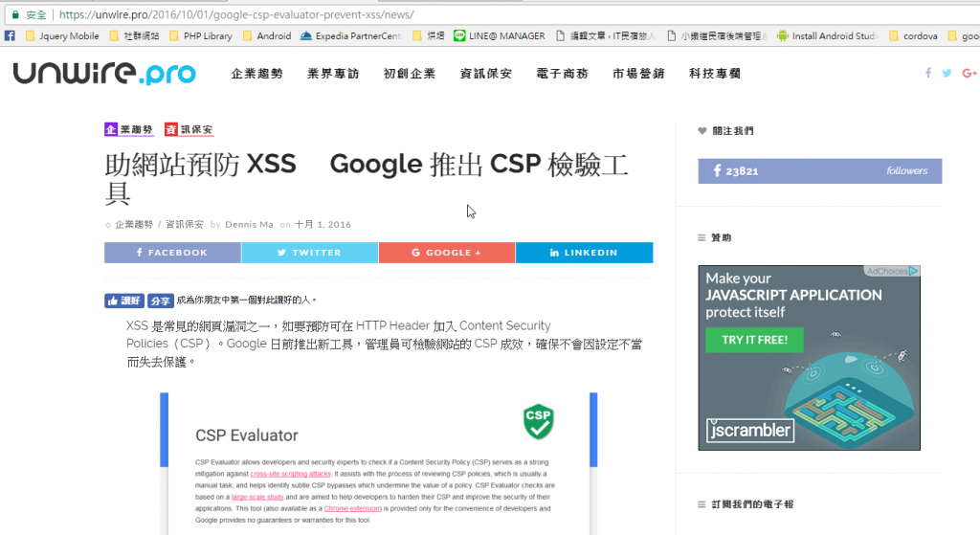
Task: Open the Facebook bookmark icon in bookmarks bar
Action: tap(10, 35)
